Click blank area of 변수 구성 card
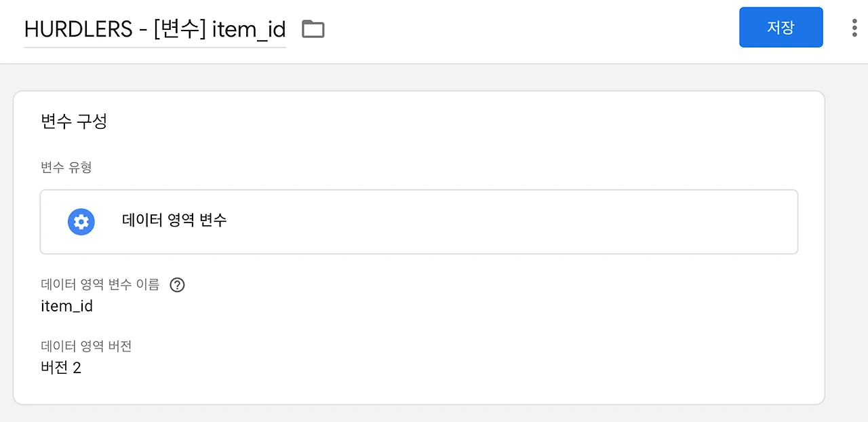The height and width of the screenshot is (422, 868). click(475, 326)
